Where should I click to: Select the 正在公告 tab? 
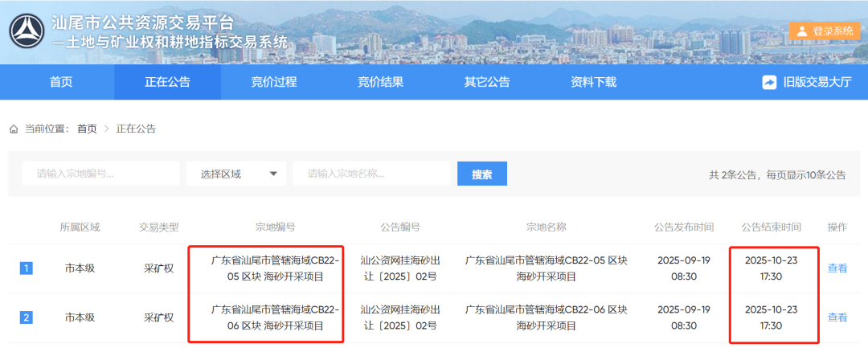167,82
